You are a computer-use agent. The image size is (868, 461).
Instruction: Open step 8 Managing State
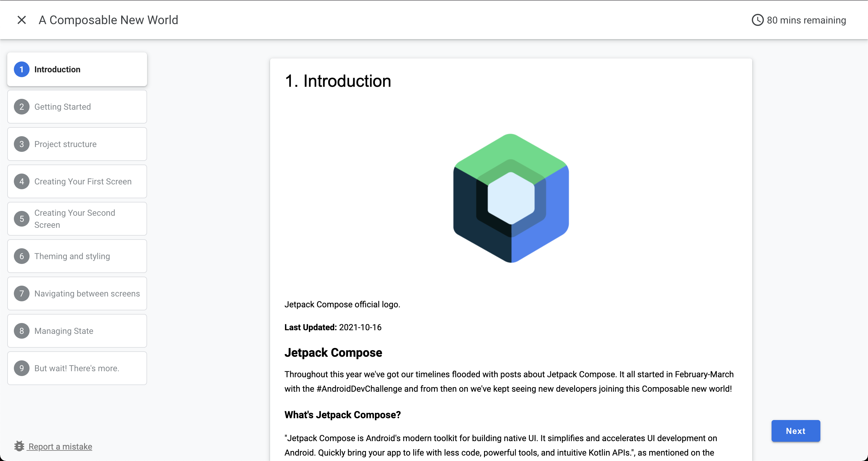point(77,331)
